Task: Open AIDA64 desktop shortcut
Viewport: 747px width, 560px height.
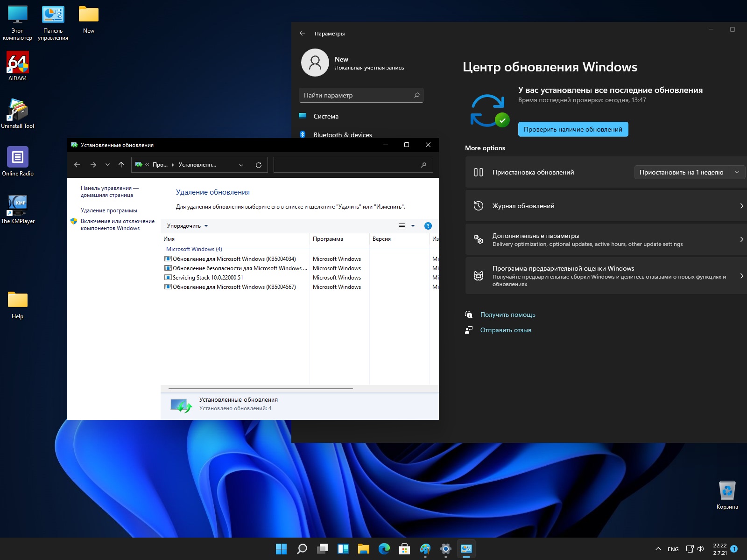Action: tap(18, 63)
